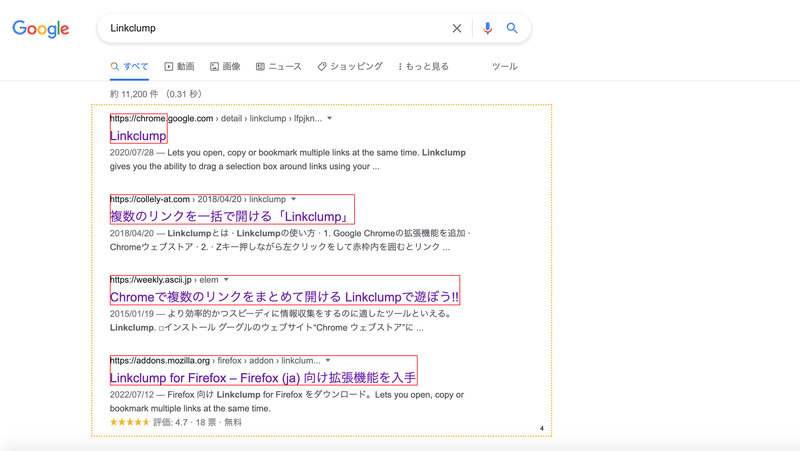Screen dimensions: 800x451
Task: Click the https://collely-at.com URL breadcrumb
Action: [x=198, y=199]
